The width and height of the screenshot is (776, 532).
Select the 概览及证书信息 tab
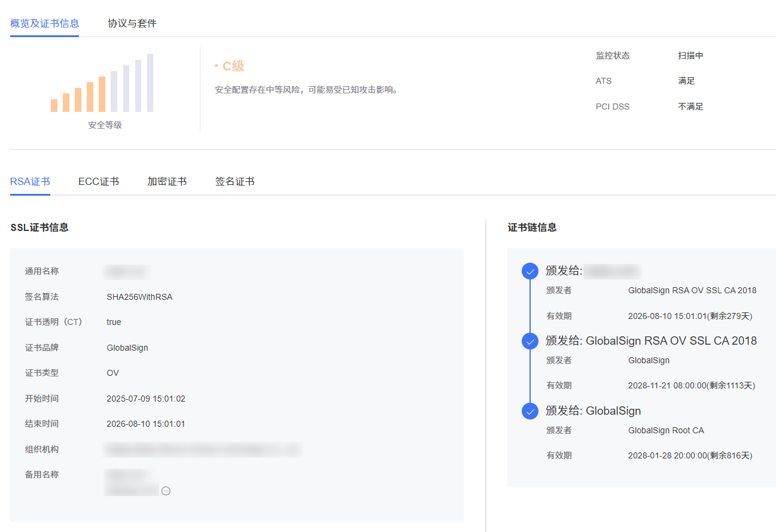(44, 23)
